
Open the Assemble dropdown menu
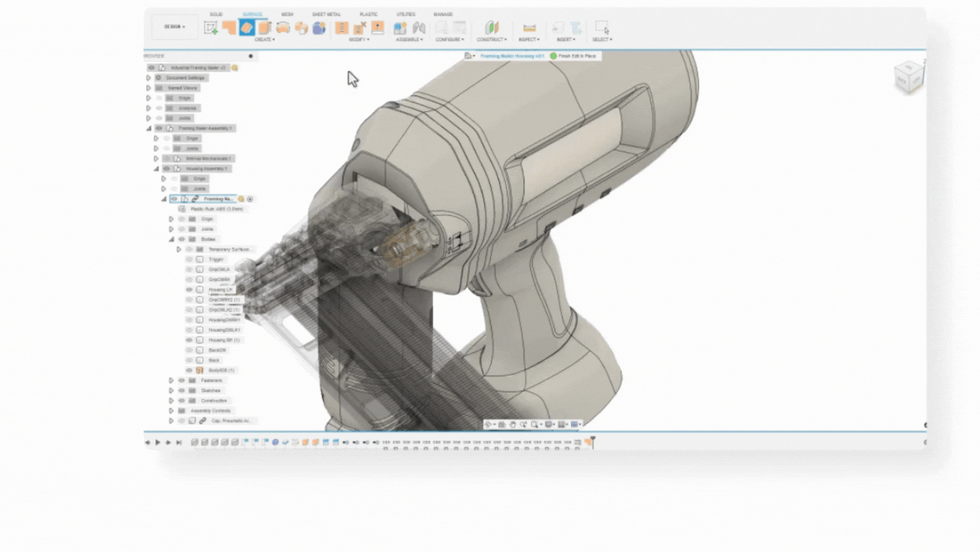(x=409, y=40)
